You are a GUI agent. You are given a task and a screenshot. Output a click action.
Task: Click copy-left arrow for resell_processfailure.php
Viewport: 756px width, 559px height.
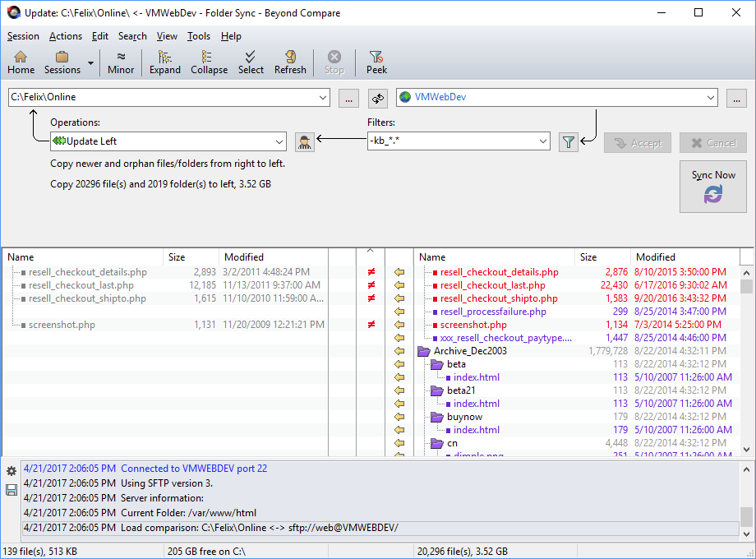399,312
